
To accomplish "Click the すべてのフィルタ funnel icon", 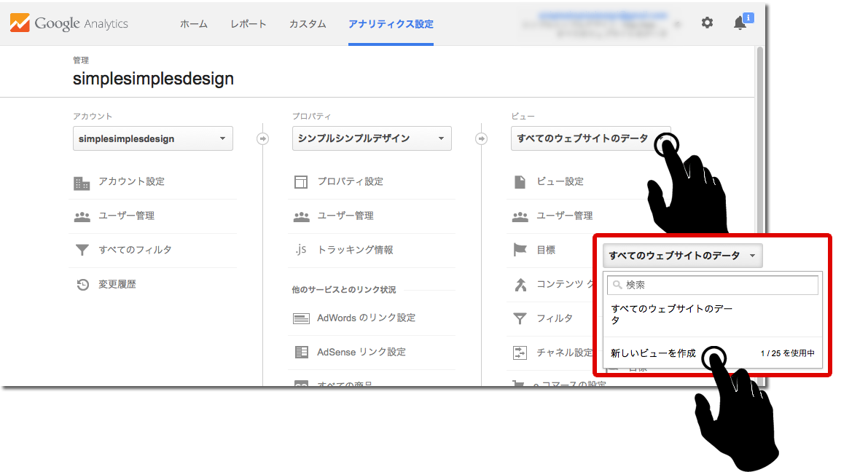I will pyautogui.click(x=82, y=251).
